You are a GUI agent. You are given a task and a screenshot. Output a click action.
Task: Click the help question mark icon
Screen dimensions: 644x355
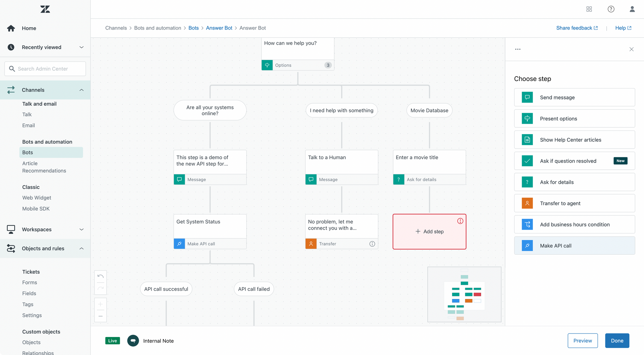tap(611, 9)
